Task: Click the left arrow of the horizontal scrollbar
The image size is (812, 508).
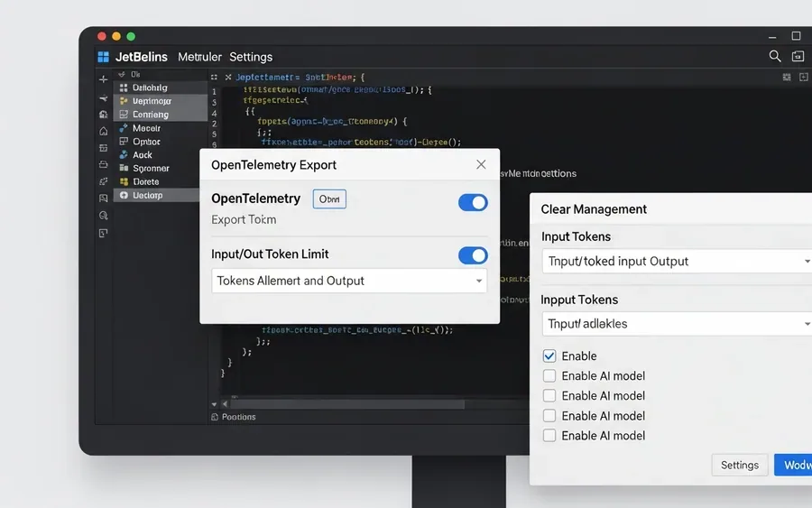Action: click(x=225, y=404)
